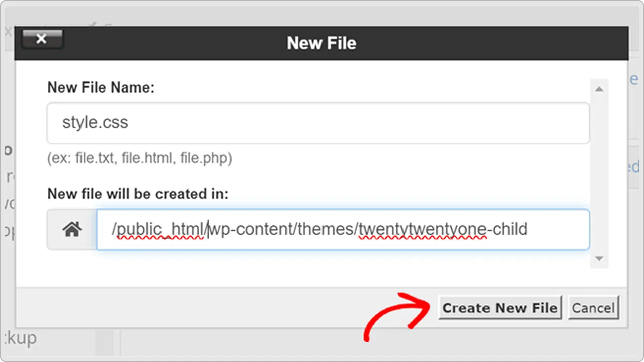Click the dialog's scroll down arrow
The width and height of the screenshot is (644, 362).
tap(599, 258)
